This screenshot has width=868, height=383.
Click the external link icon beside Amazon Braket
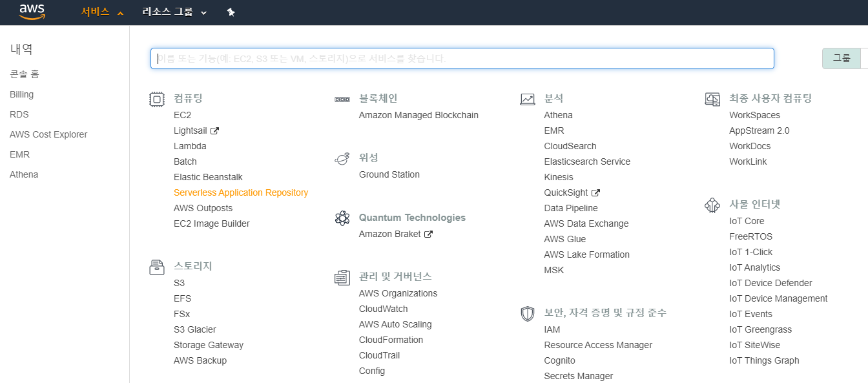tap(428, 234)
